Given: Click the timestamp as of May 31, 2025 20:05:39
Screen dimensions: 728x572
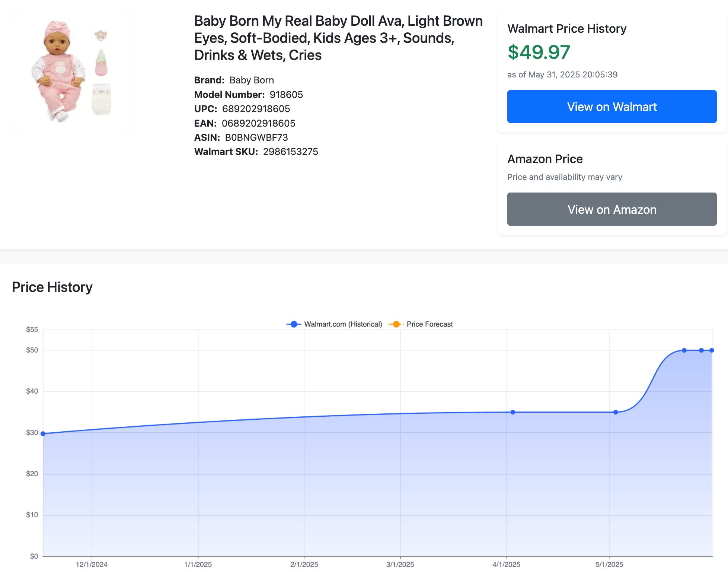Looking at the screenshot, I should [562, 74].
